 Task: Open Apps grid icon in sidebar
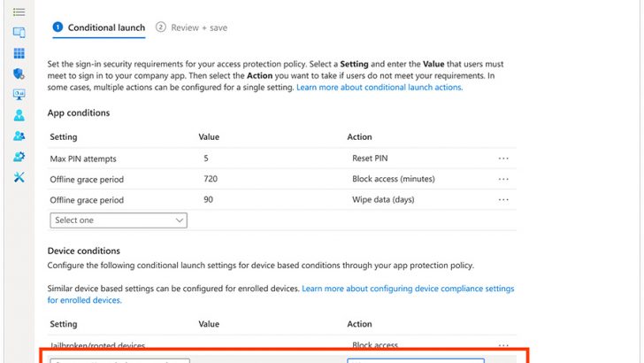coord(19,53)
